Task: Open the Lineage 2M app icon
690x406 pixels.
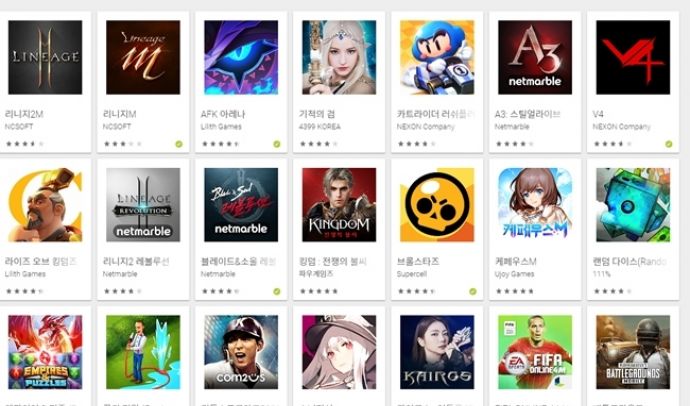Action: (45, 57)
